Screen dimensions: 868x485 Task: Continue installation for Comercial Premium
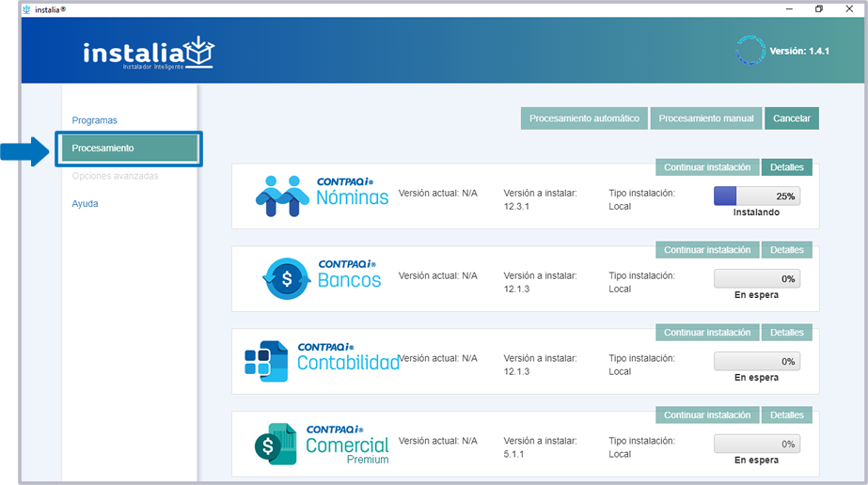(x=707, y=415)
